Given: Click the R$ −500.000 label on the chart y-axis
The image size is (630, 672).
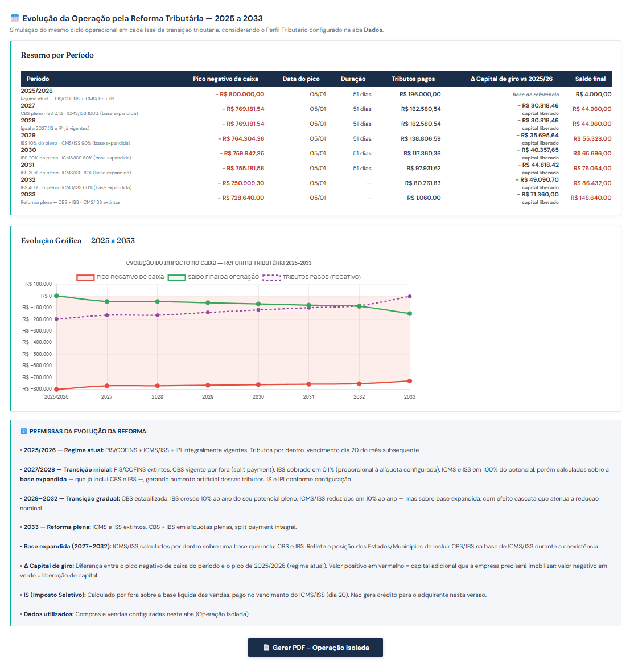Looking at the screenshot, I should coord(37,354).
